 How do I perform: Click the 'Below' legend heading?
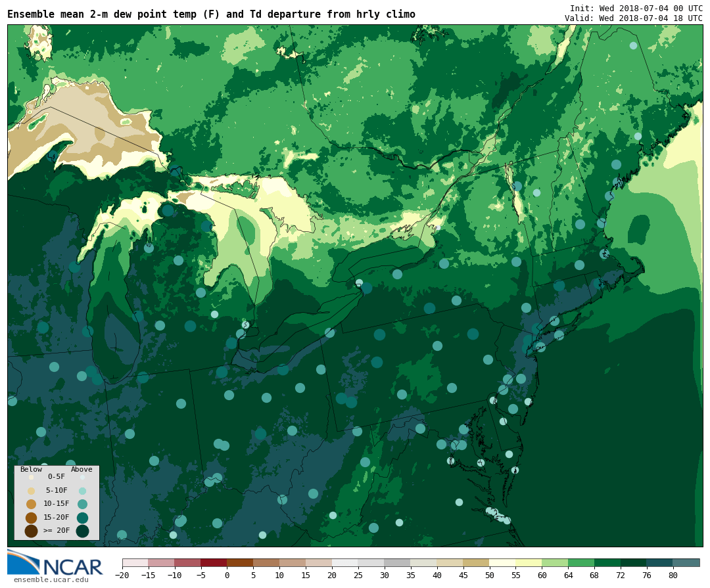tap(31, 469)
